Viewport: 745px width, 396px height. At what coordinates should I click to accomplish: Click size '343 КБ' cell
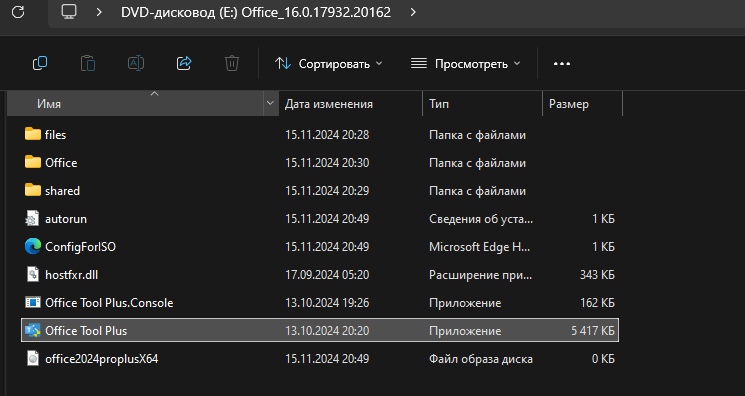tap(597, 275)
